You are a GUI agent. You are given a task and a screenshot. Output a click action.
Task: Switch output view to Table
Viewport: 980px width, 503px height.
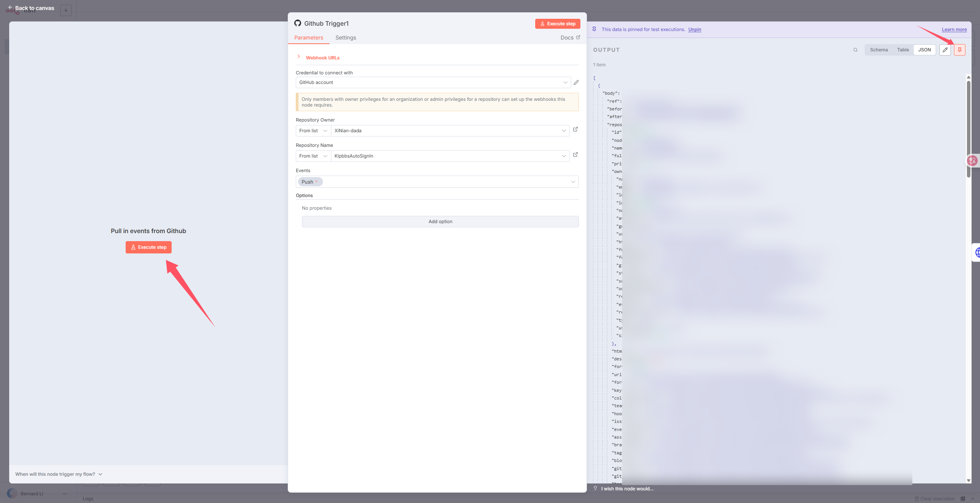[903, 50]
